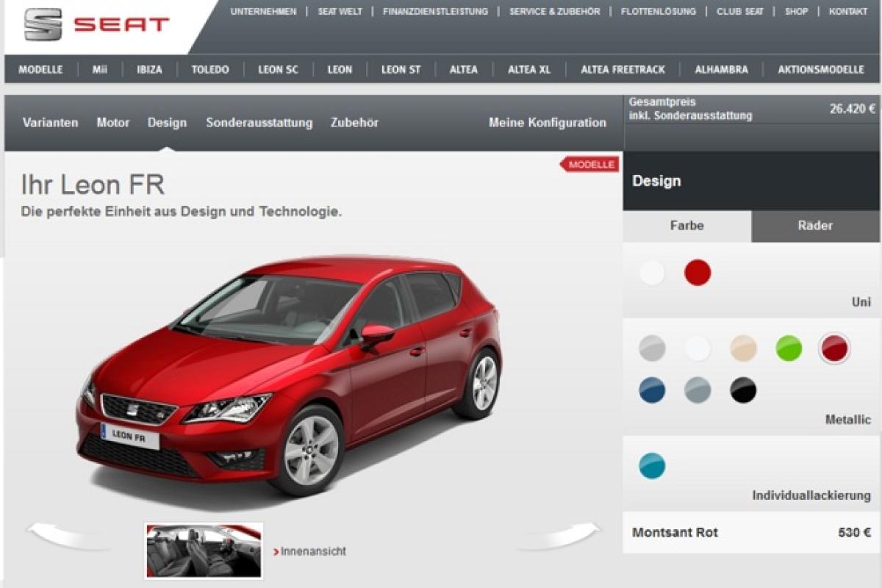Select the white Uni color
Viewport: 882px width, 588px height.
point(652,273)
